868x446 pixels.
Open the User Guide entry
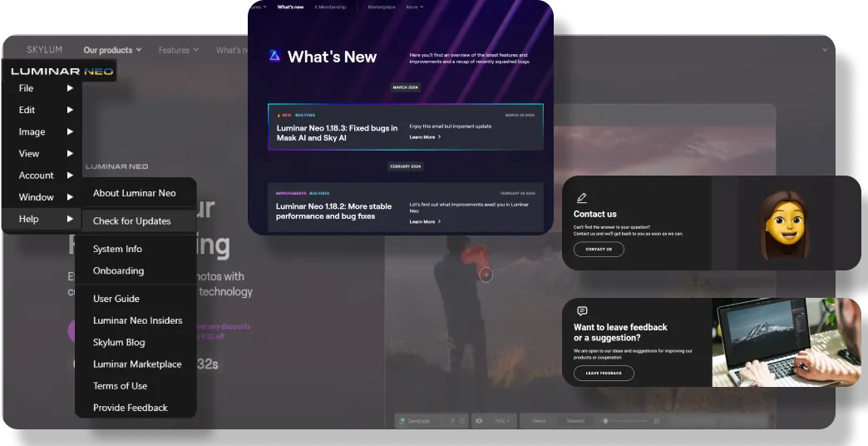[116, 299]
